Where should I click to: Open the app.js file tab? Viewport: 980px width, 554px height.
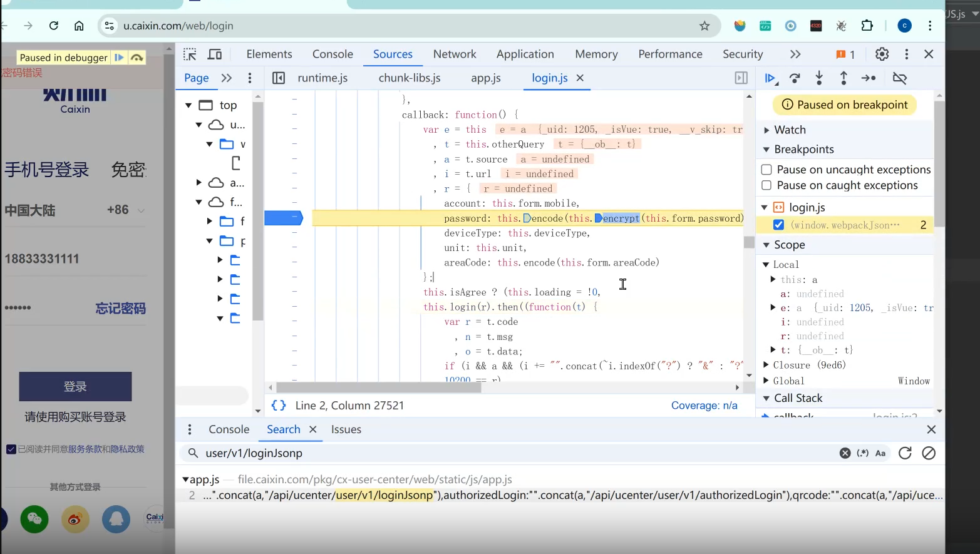(x=486, y=78)
